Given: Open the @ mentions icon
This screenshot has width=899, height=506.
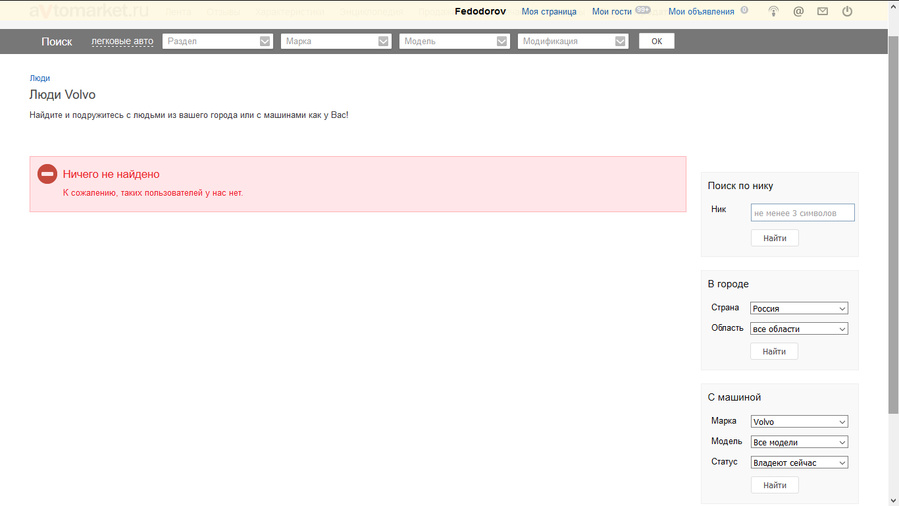Looking at the screenshot, I should (798, 11).
